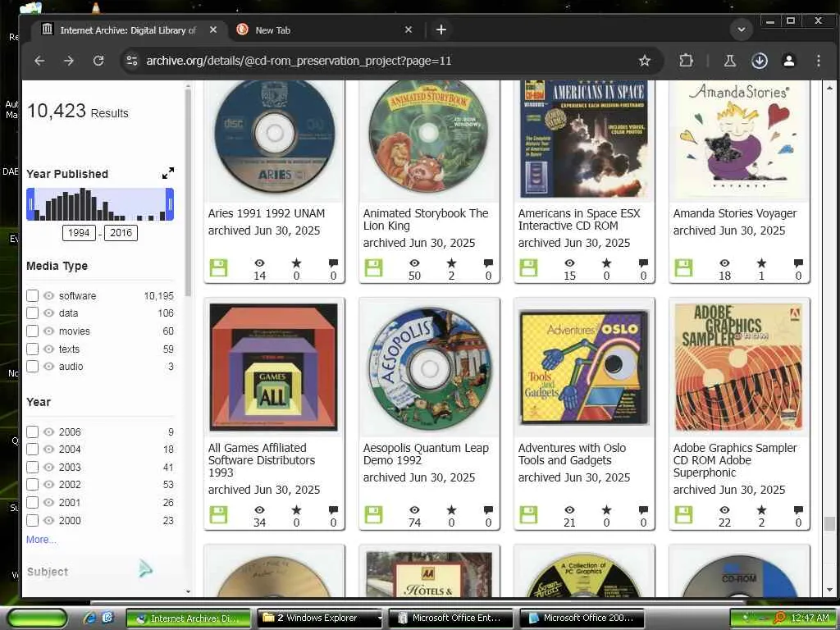Click Internet Archive taskbar button
This screenshot has height=630, width=840.
[188, 619]
